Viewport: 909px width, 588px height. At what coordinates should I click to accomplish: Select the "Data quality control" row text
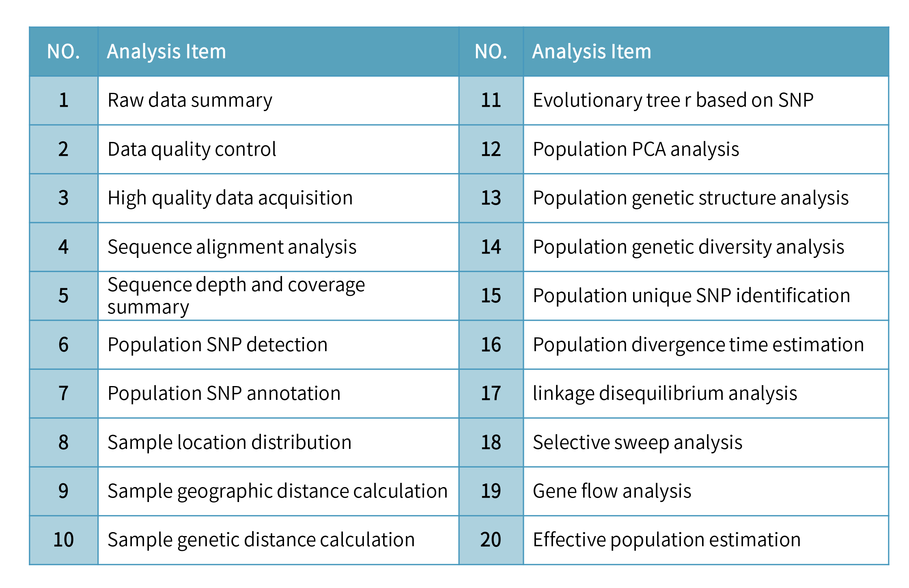tap(192, 149)
